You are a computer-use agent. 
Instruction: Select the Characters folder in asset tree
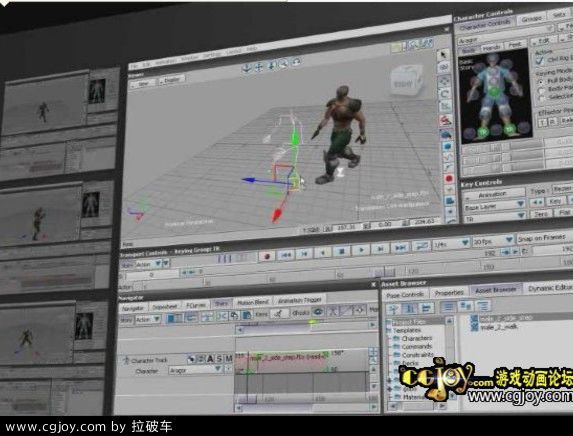point(417,338)
